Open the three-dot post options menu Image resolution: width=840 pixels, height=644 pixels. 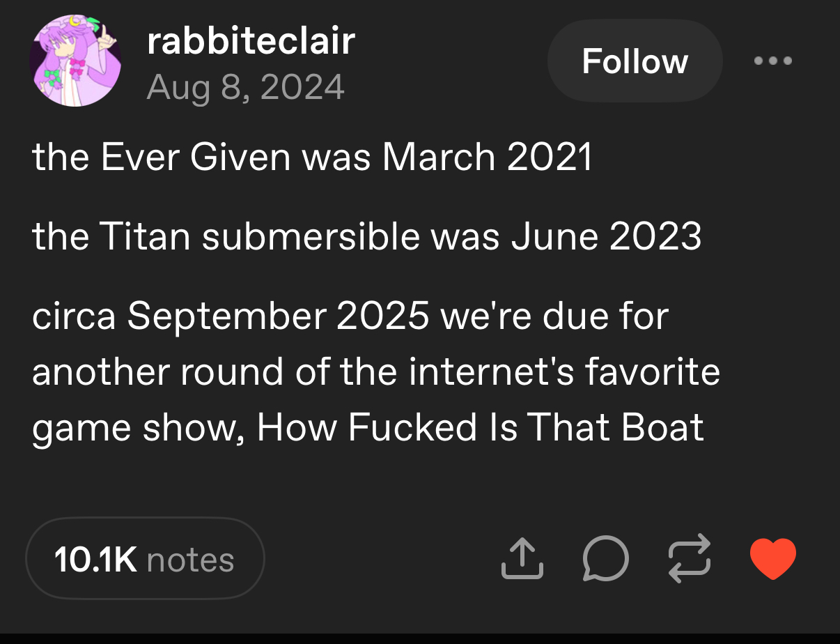[x=773, y=61]
